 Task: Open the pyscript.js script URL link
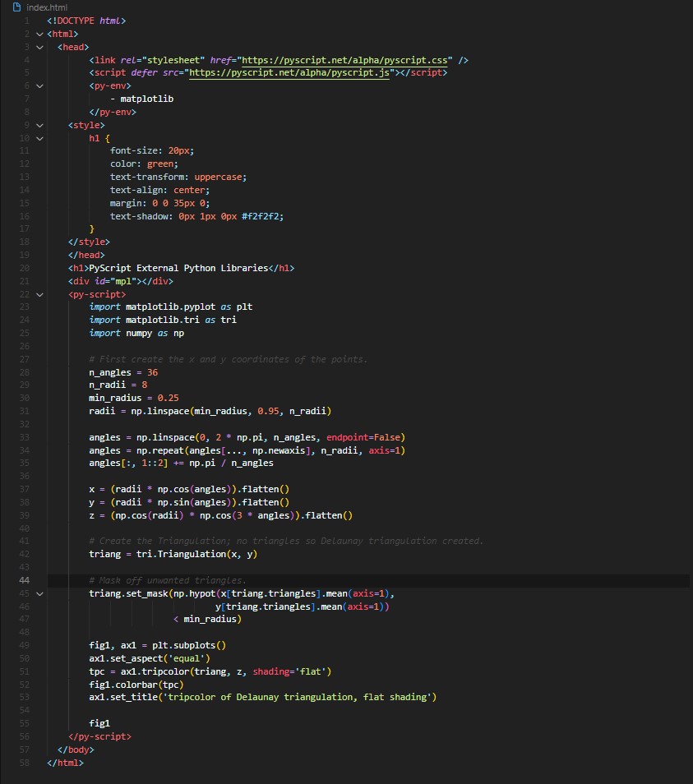[289, 72]
